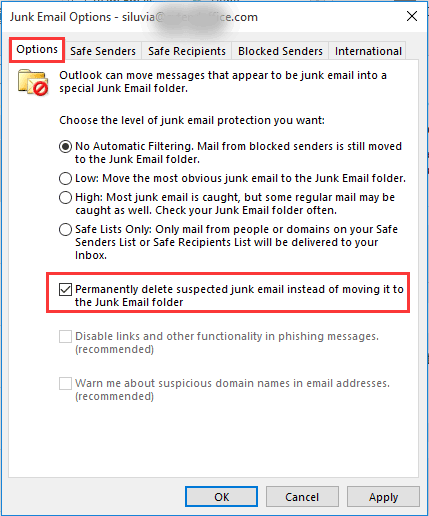The width and height of the screenshot is (429, 516).
Task: Click the junk email folder icon
Action: tap(33, 82)
